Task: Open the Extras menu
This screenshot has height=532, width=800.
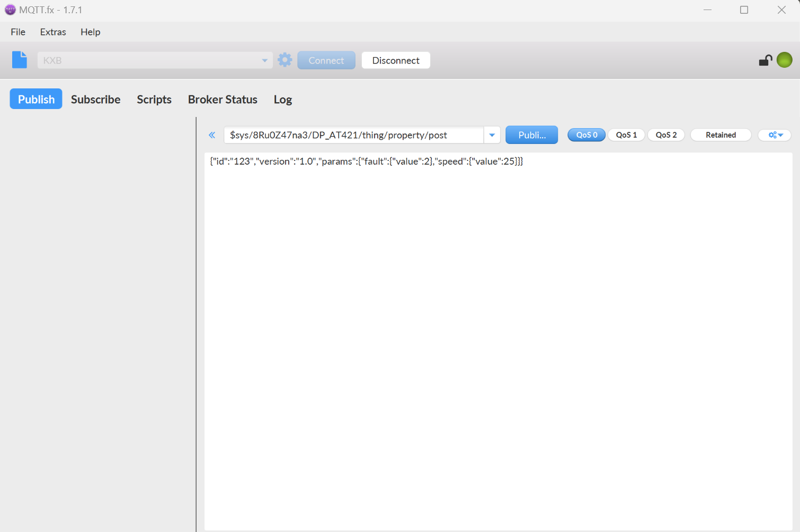Action: pyautogui.click(x=53, y=32)
